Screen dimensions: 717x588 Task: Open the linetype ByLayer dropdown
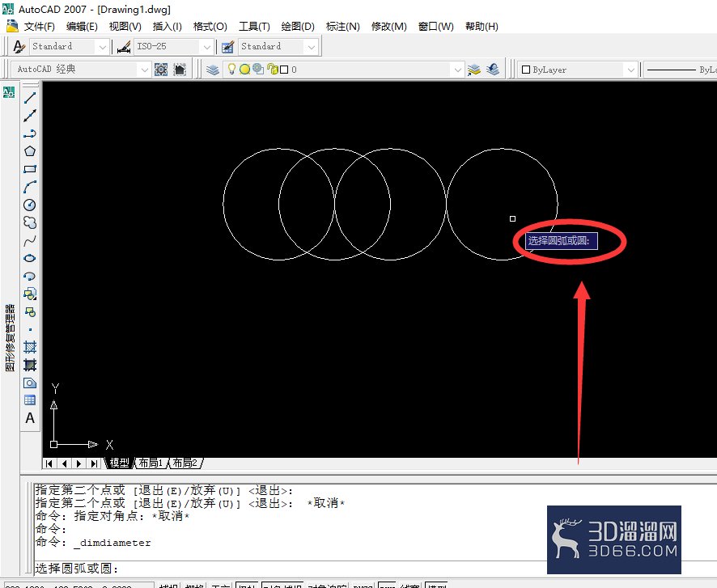pyautogui.click(x=680, y=70)
